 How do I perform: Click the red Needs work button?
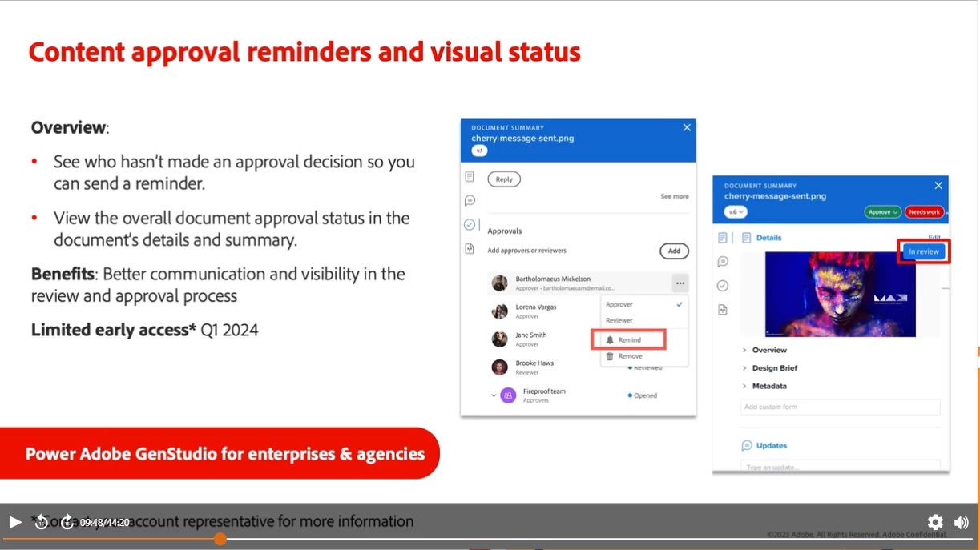(x=925, y=212)
